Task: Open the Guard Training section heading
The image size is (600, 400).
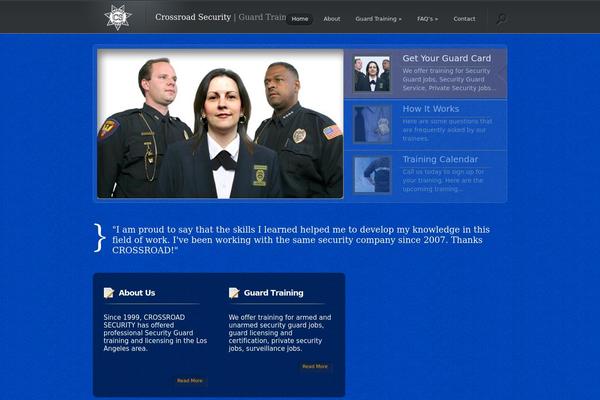Action: (x=274, y=293)
